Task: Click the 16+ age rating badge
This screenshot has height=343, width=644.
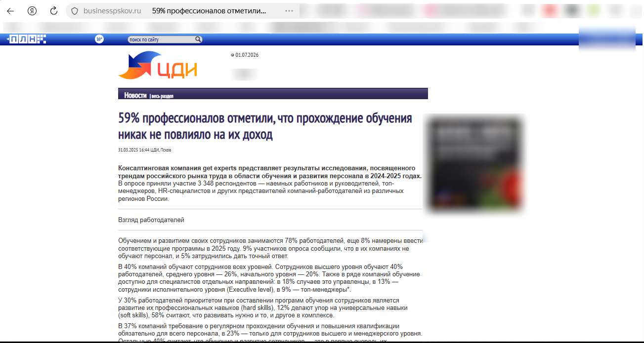Action: pos(99,39)
